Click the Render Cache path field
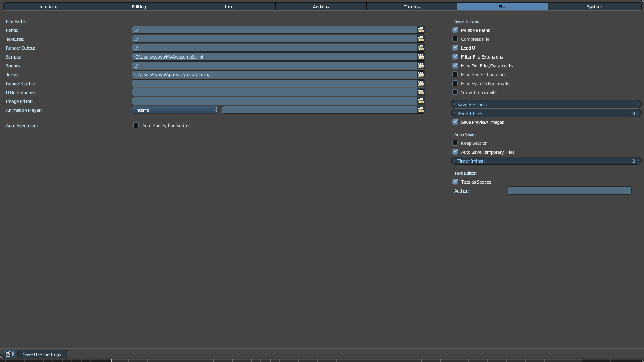The image size is (644, 362). click(274, 84)
